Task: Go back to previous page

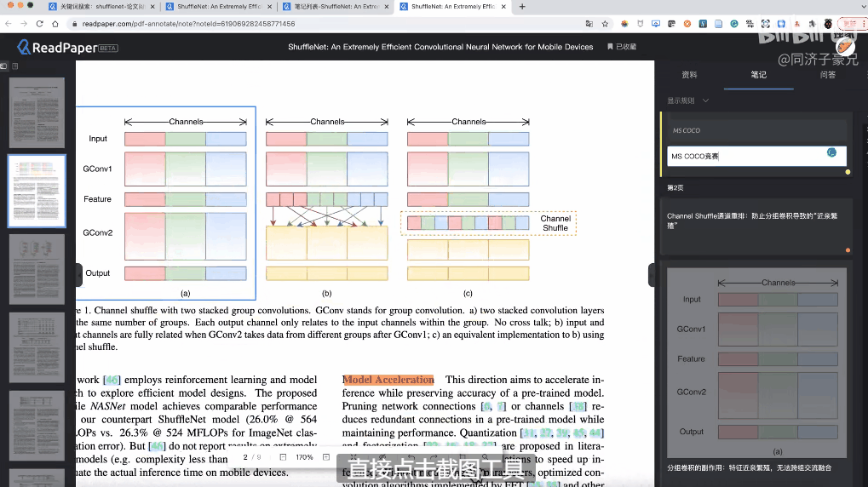Action: pos(8,24)
